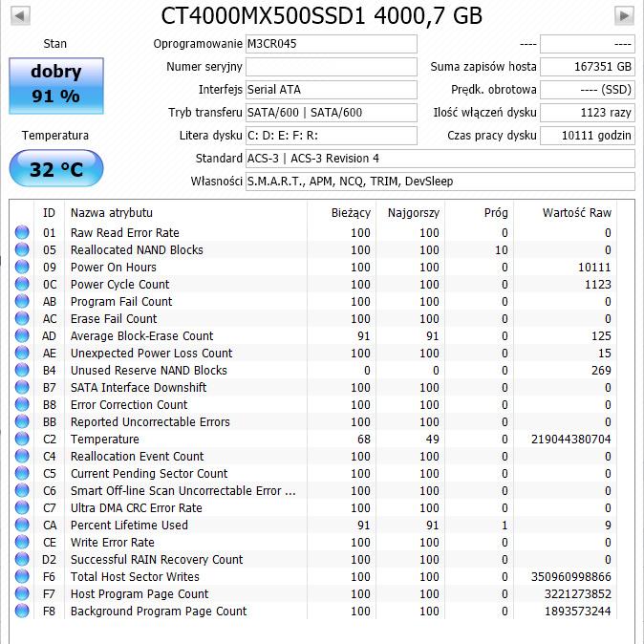644x644 pixels.
Task: Click the status orb for Raw Read Error Rate
Action: pos(22,232)
